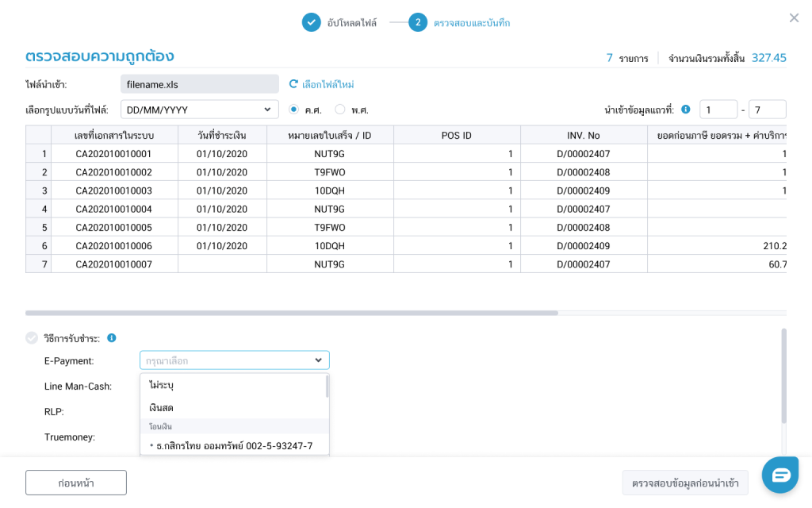
Task: Select the ค.ศ. radio button
Action: point(293,110)
